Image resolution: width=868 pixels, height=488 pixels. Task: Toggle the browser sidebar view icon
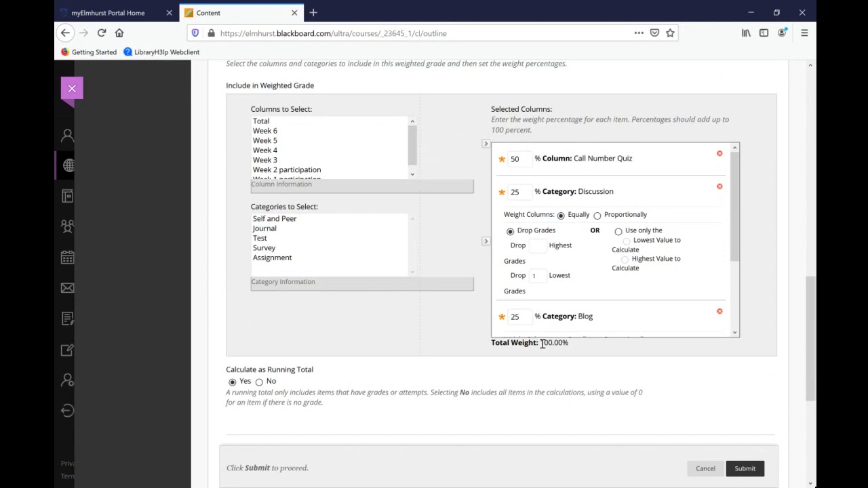coord(764,33)
